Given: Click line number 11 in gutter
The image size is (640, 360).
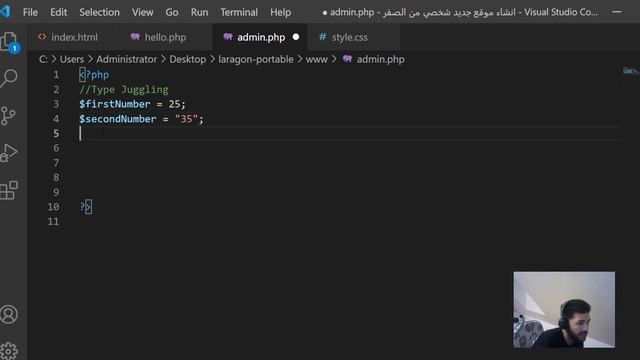Looking at the screenshot, I should pos(53,222).
